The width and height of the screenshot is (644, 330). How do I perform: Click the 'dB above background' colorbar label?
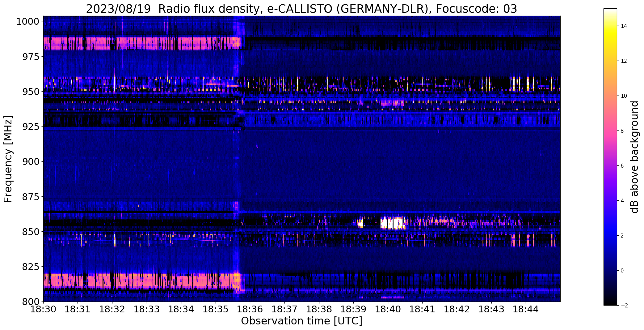click(634, 157)
